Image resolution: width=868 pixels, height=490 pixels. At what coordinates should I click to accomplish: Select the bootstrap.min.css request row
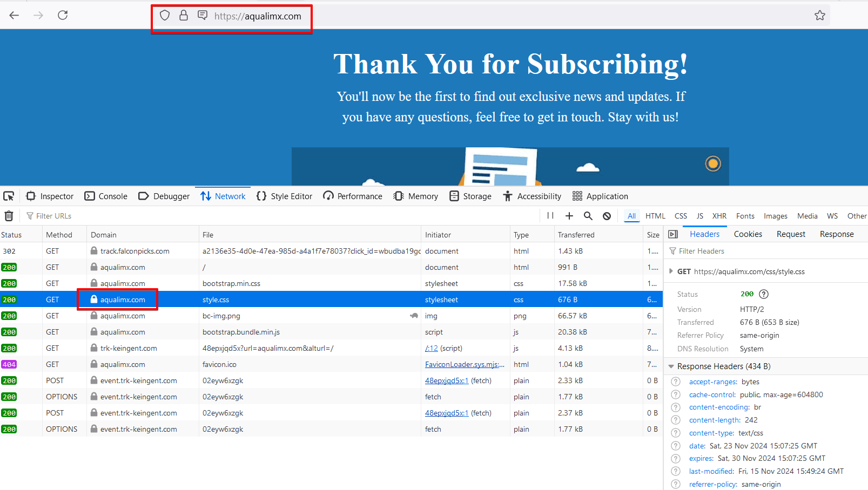[x=331, y=283]
